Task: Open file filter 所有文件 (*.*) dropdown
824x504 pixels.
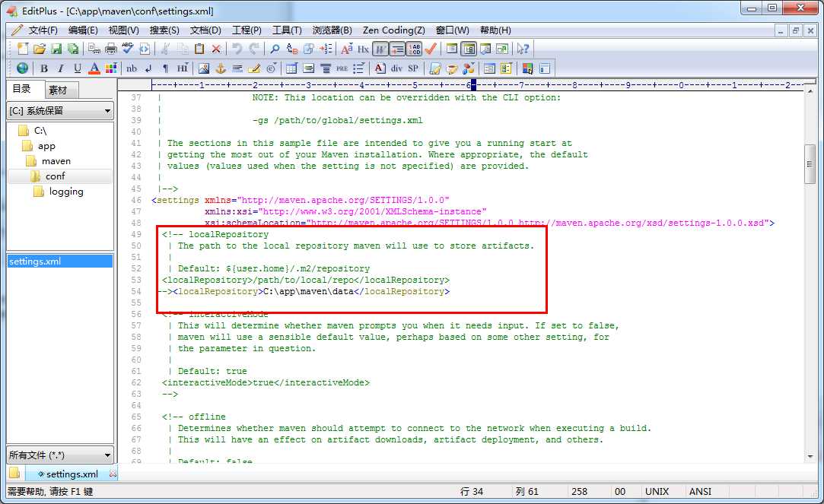Action: tap(60, 455)
